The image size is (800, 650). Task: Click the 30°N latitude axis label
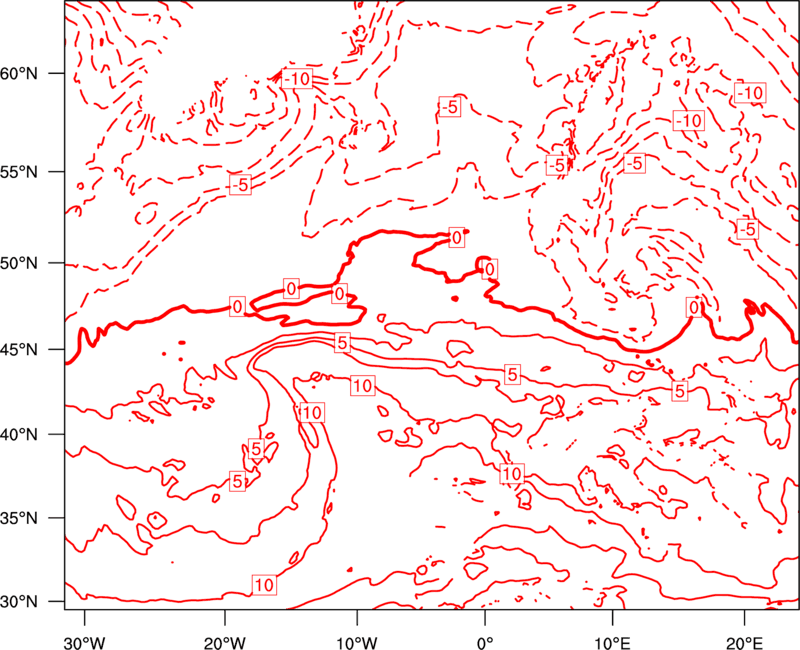(19, 602)
